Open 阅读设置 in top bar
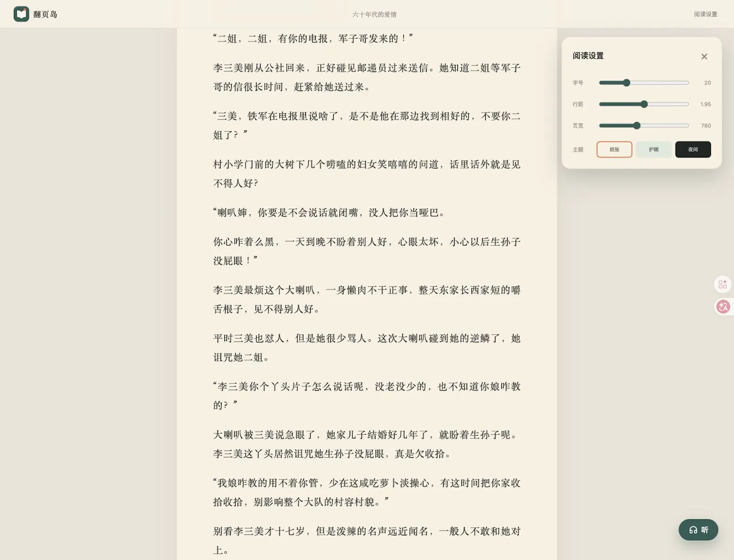Viewport: 734px width, 560px height. tap(705, 14)
